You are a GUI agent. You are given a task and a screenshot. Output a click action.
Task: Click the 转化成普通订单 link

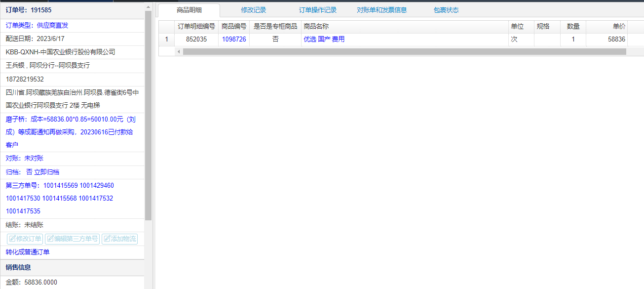click(28, 252)
